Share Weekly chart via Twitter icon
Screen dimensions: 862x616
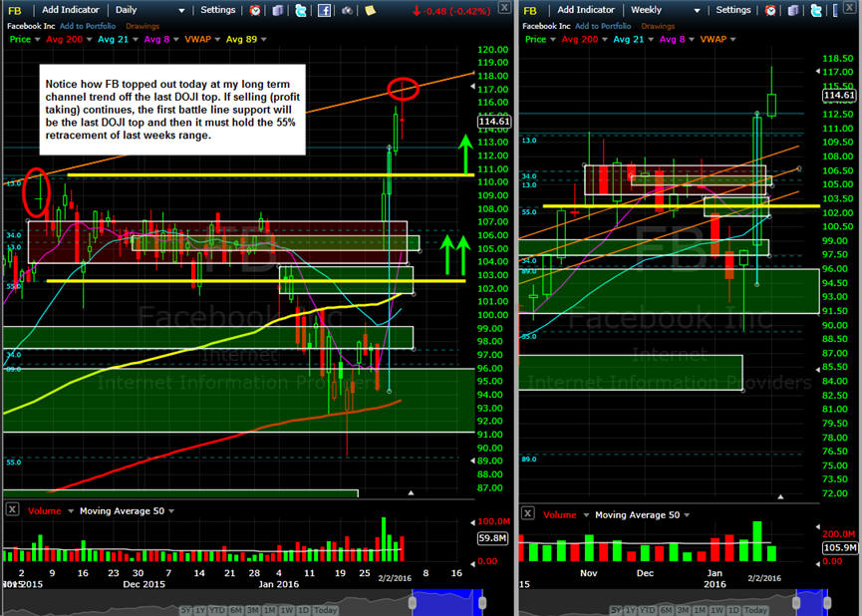[x=816, y=10]
